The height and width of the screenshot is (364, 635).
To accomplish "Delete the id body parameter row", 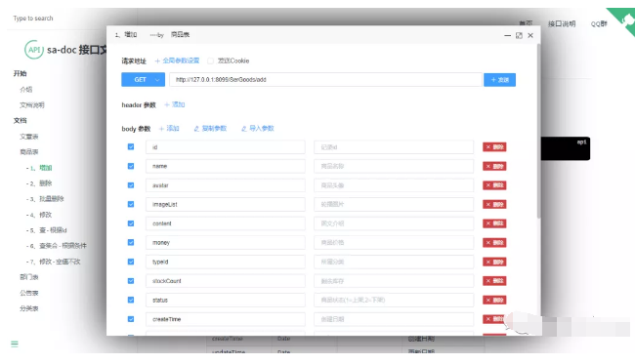I will (494, 147).
